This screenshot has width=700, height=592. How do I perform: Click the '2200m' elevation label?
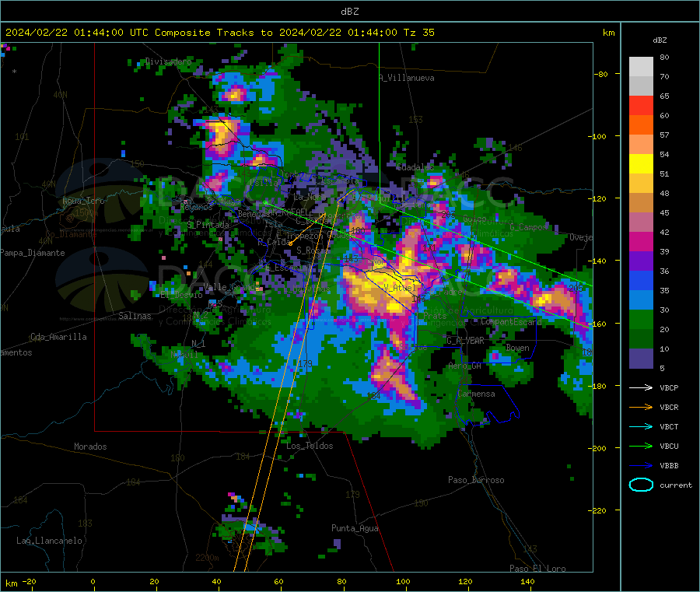[x=207, y=558]
